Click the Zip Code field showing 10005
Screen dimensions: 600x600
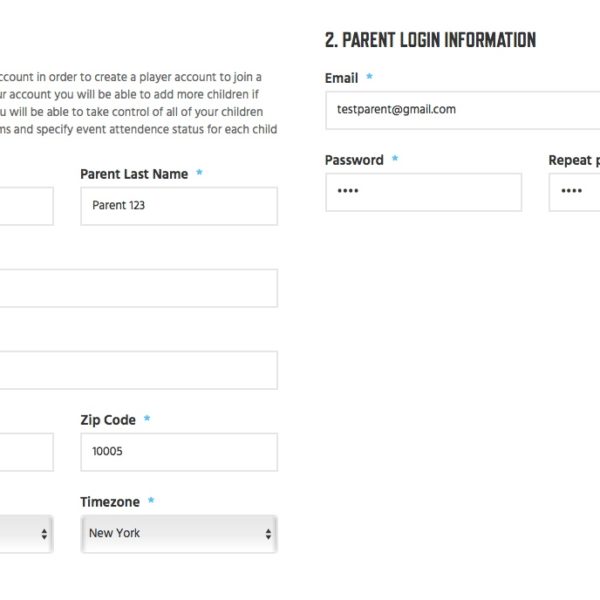pos(179,452)
